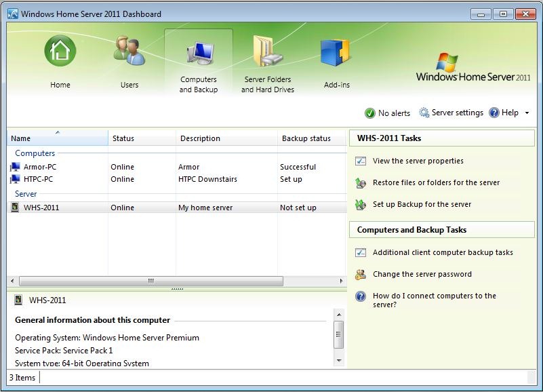Open Computers and Backup tab label
543x392 pixels.
[199, 84]
